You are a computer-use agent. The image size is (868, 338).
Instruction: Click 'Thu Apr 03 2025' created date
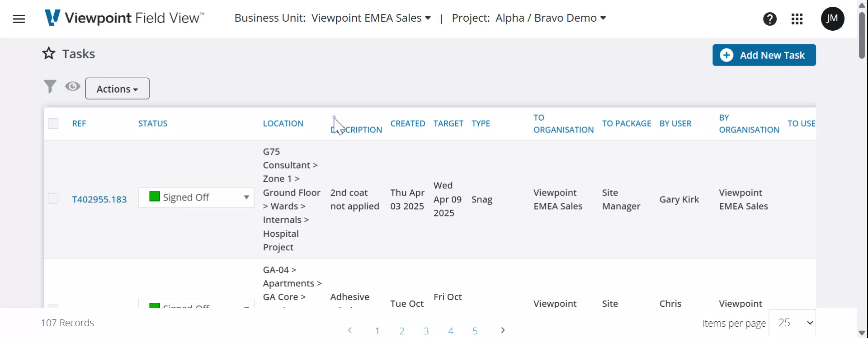pyautogui.click(x=407, y=199)
